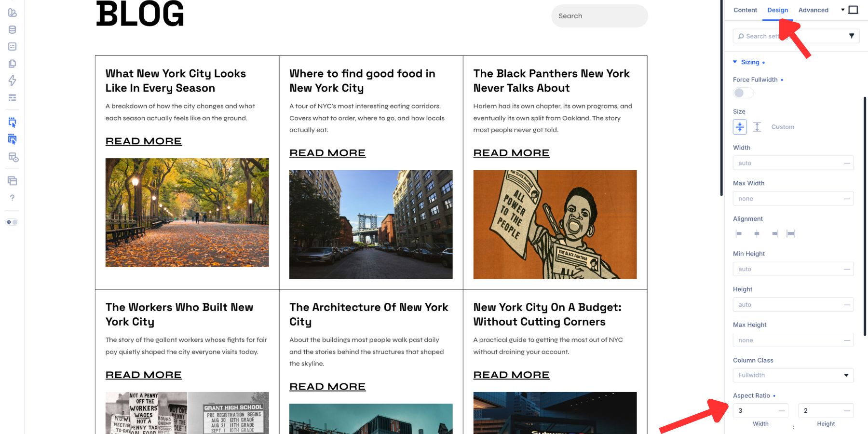Click the 'Aspect Ratio' label
The width and height of the screenshot is (868, 434).
[751, 395]
